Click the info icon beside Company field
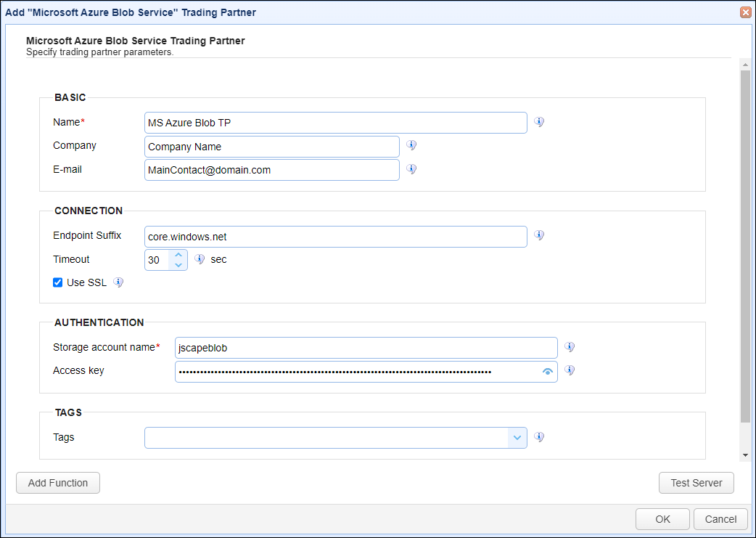The image size is (756, 538). coord(411,145)
